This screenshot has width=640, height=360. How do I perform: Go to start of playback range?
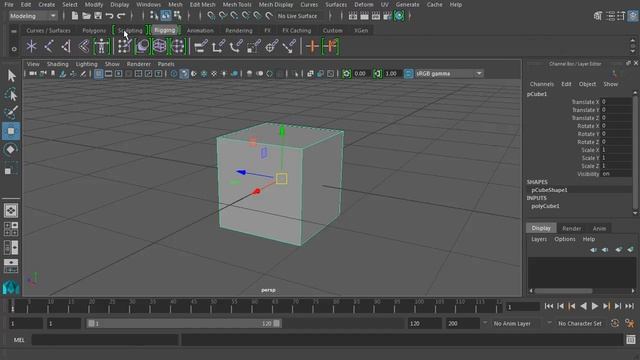point(549,306)
